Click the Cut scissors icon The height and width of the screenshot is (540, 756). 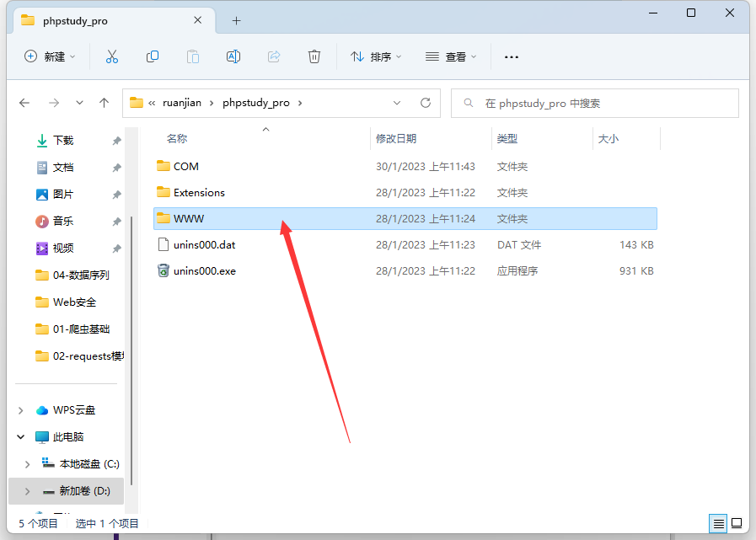click(x=112, y=57)
